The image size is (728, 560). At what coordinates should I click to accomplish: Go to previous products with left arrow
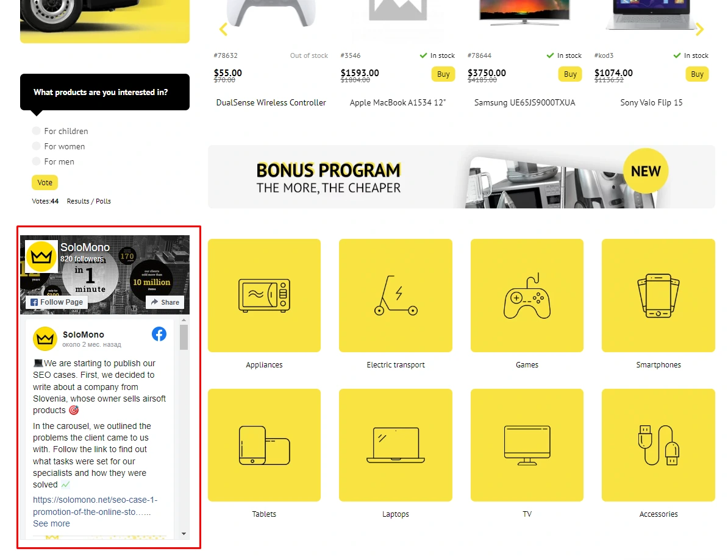click(223, 29)
